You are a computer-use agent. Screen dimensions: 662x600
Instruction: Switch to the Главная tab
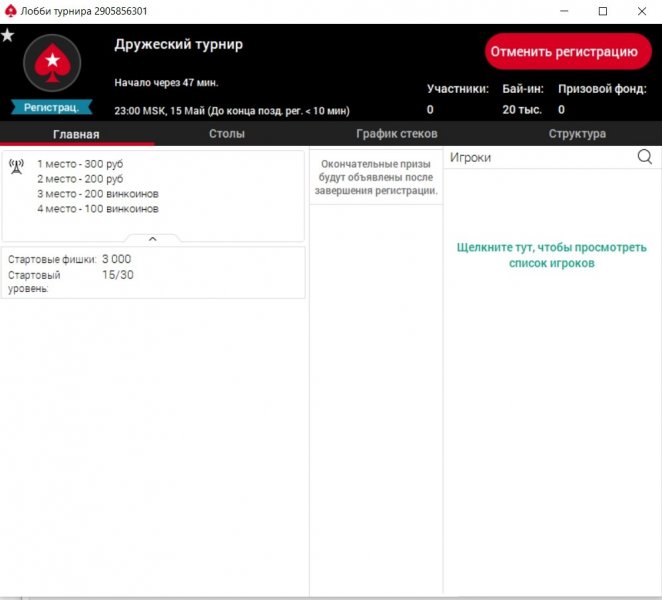point(76,134)
